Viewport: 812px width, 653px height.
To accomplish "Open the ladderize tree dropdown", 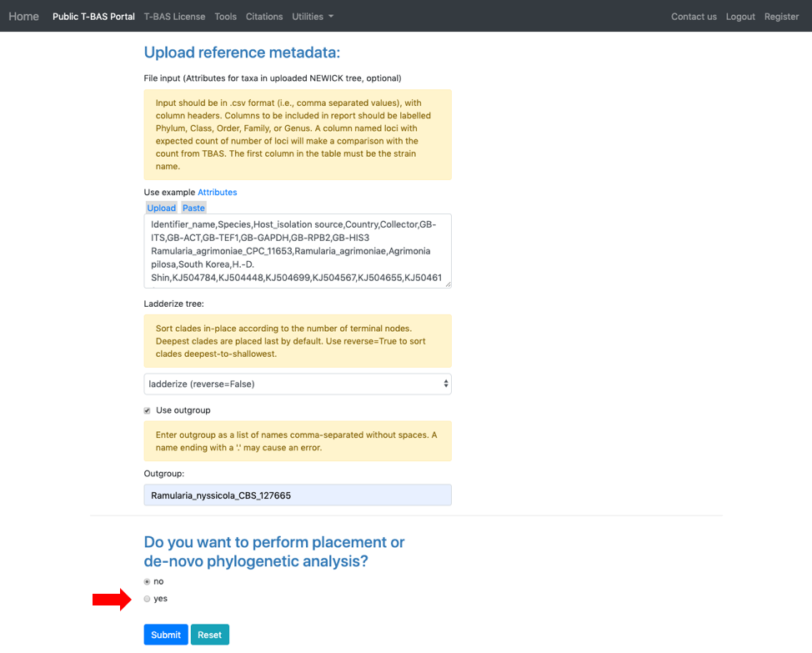I will pos(298,384).
